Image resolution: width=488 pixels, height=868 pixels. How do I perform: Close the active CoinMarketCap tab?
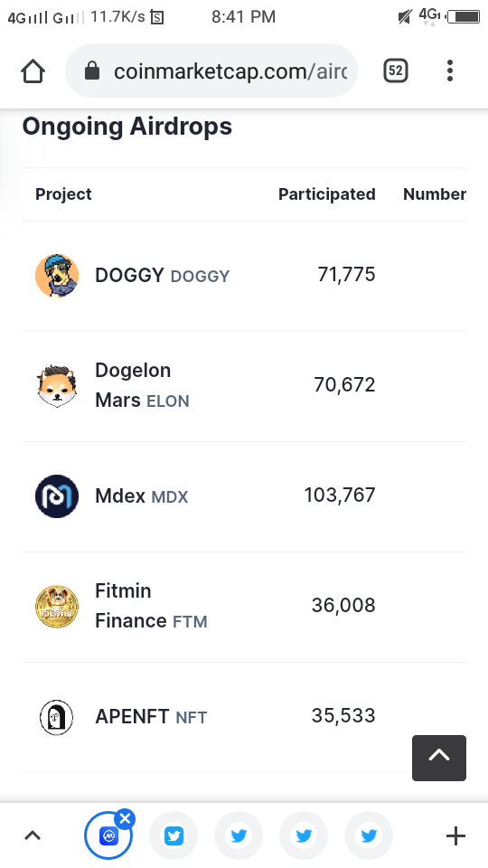tap(125, 818)
